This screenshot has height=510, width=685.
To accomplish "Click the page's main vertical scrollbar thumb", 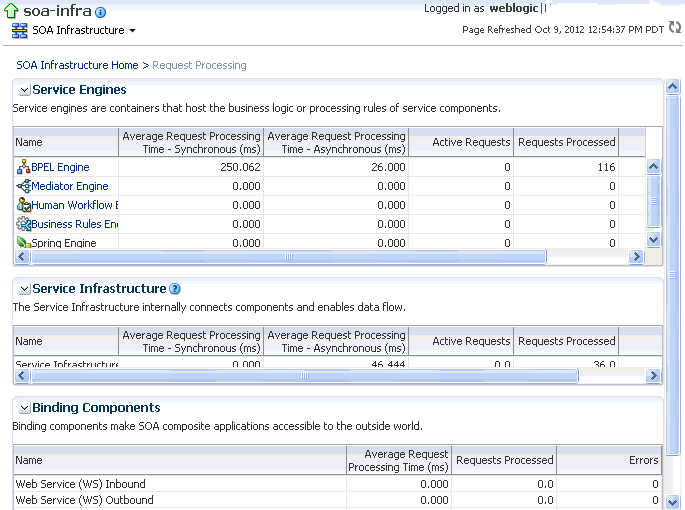I will [672, 273].
